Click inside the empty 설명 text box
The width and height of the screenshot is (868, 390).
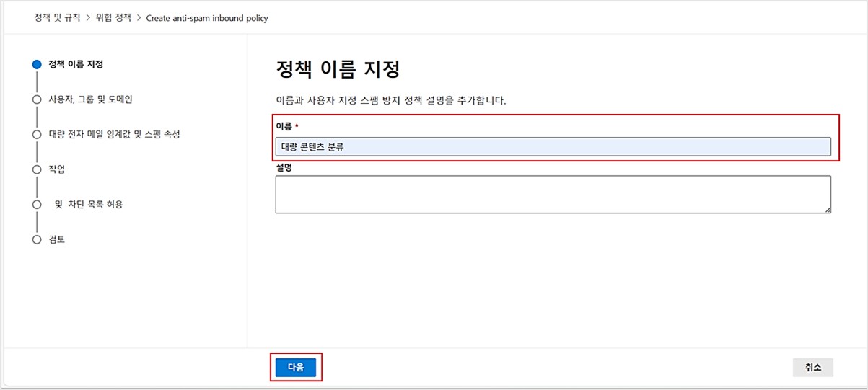click(553, 194)
